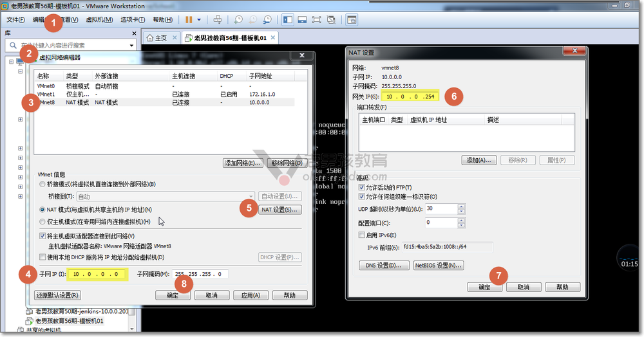The image size is (644, 337).
Task: Toggle 将主机虚拟适配器连接到此网络 checkbox
Action: [43, 236]
